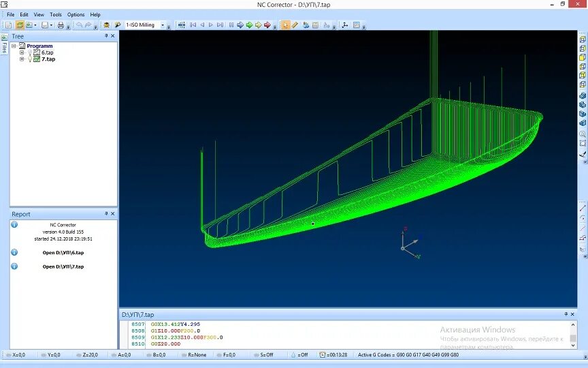Click the arc draw icon in right toolbar
Image resolution: width=588 pixels, height=368 pixels.
[x=583, y=218]
